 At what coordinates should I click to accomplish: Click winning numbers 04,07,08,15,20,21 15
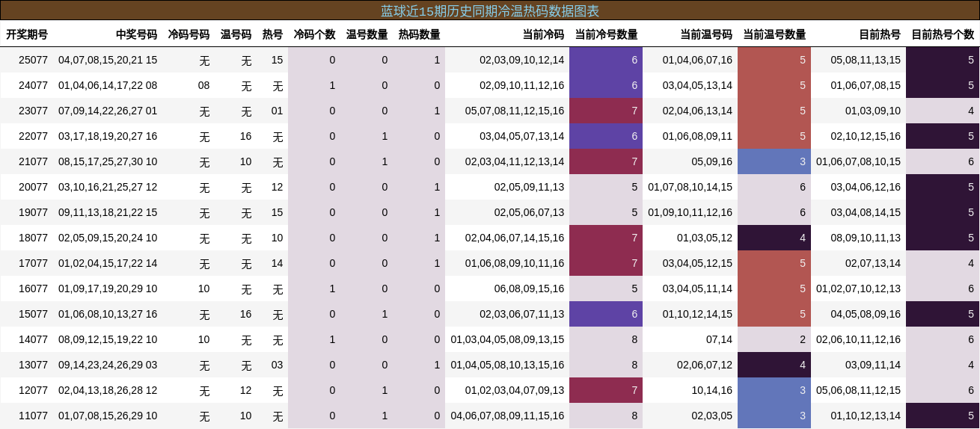[108, 60]
